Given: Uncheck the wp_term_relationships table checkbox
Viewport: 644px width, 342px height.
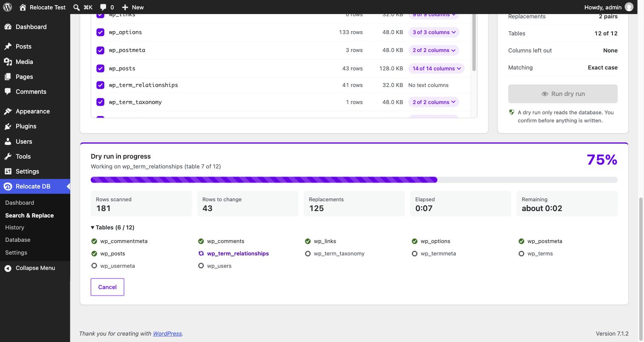Looking at the screenshot, I should 101,85.
